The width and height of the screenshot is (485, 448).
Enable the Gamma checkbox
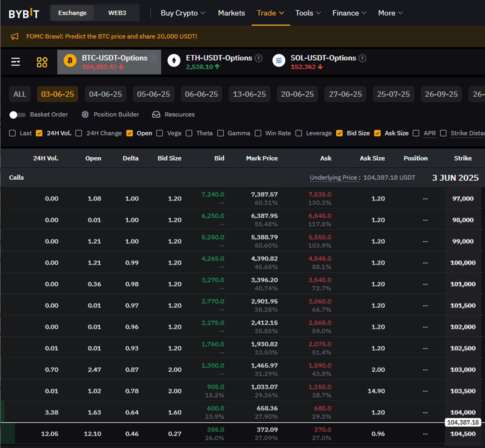click(221, 133)
